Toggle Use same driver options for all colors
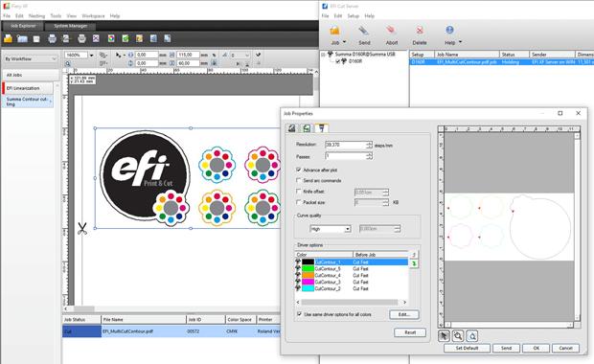This screenshot has width=594, height=364. [299, 314]
